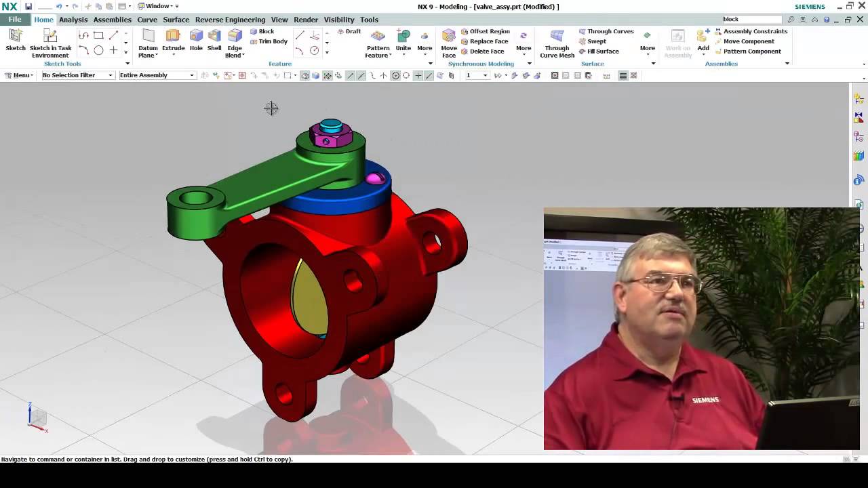Click the Help icon in ribbon bar
868x488 pixels.
827,20
